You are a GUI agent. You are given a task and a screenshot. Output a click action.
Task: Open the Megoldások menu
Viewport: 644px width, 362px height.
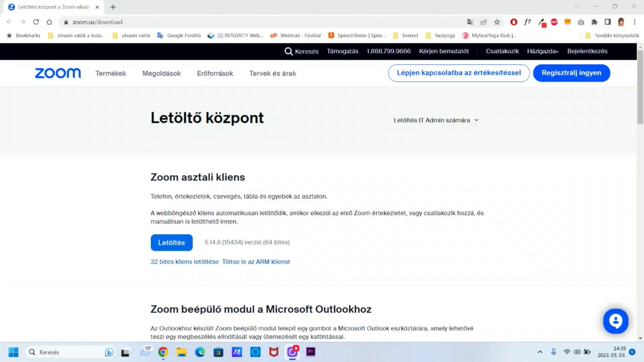pos(161,73)
